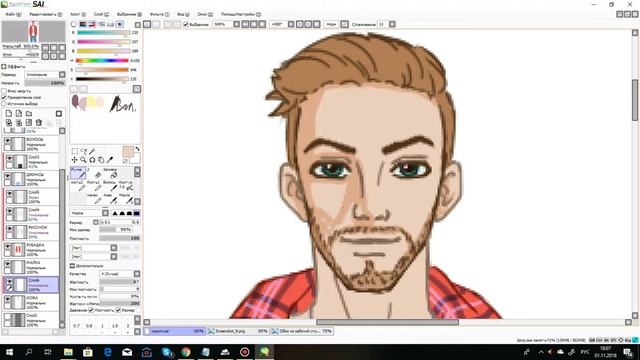
Task: Uncheck clipping group checkbox
Action: (4, 98)
